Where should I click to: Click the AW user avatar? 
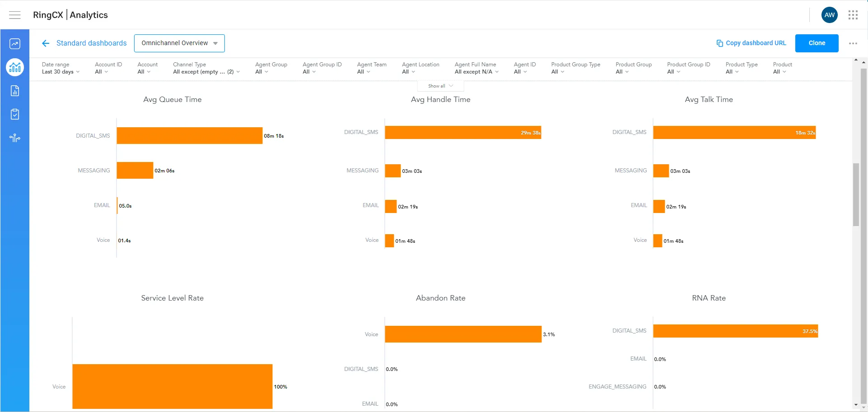pos(829,15)
